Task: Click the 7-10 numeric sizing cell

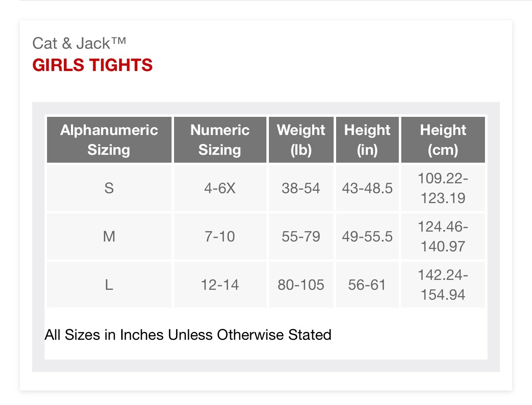Action: coord(220,237)
